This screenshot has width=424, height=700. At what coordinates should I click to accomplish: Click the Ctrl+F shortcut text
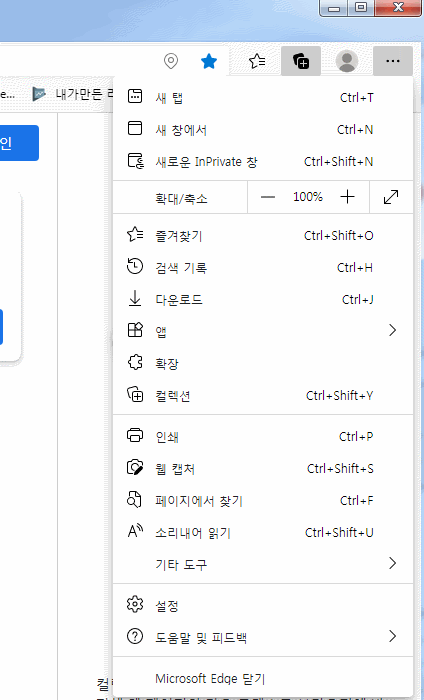click(x=357, y=500)
